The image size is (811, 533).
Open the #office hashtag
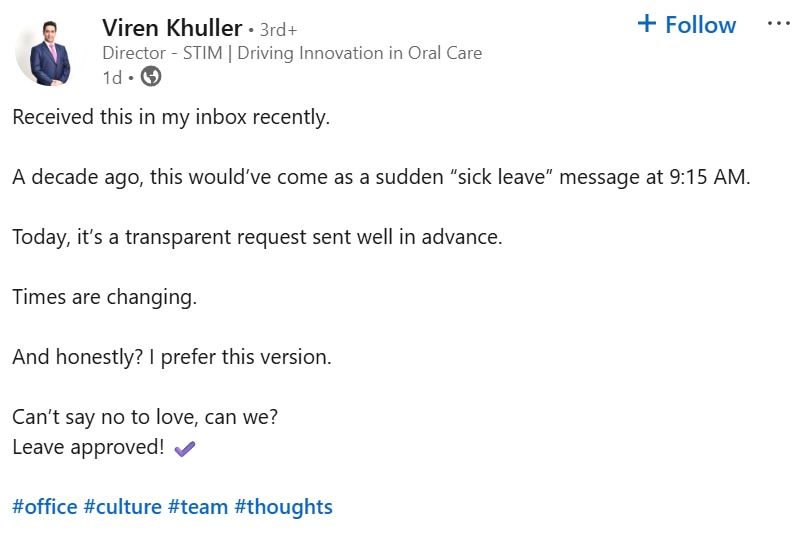pyautogui.click(x=45, y=507)
